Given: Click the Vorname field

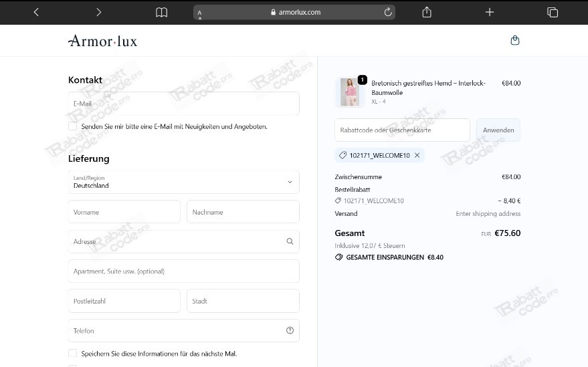Looking at the screenshot, I should (x=124, y=212).
